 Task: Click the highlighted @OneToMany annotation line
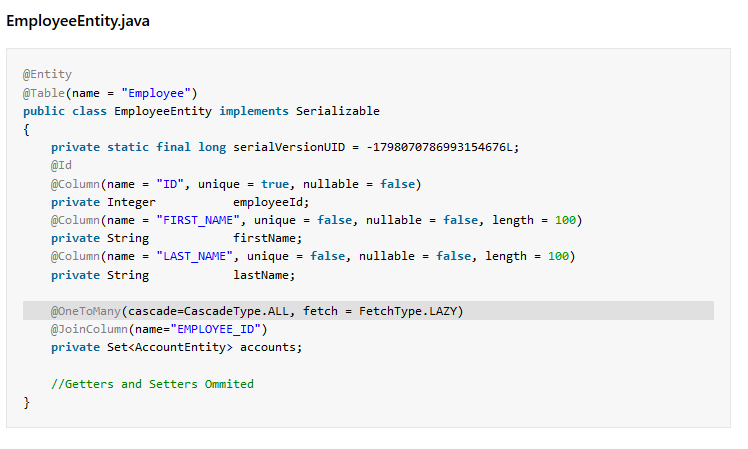368,311
